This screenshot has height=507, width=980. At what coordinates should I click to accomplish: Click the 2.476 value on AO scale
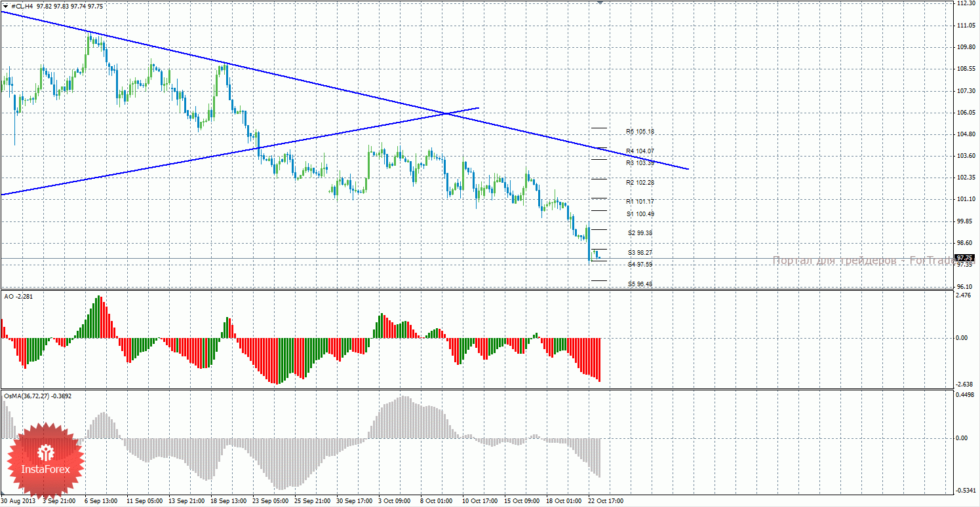click(x=964, y=296)
